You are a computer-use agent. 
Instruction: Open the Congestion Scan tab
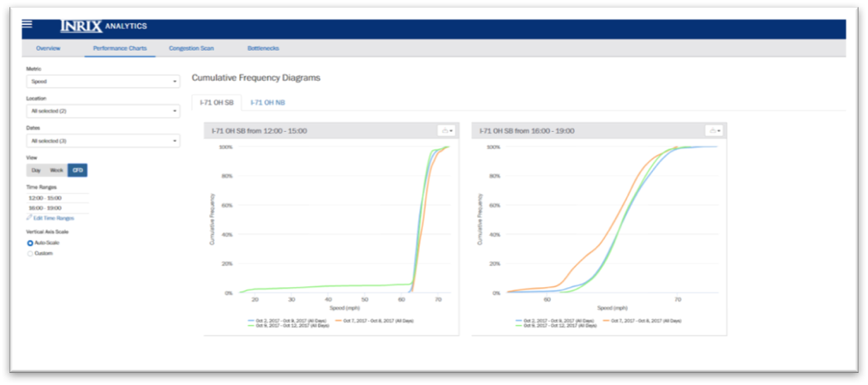[x=191, y=48]
